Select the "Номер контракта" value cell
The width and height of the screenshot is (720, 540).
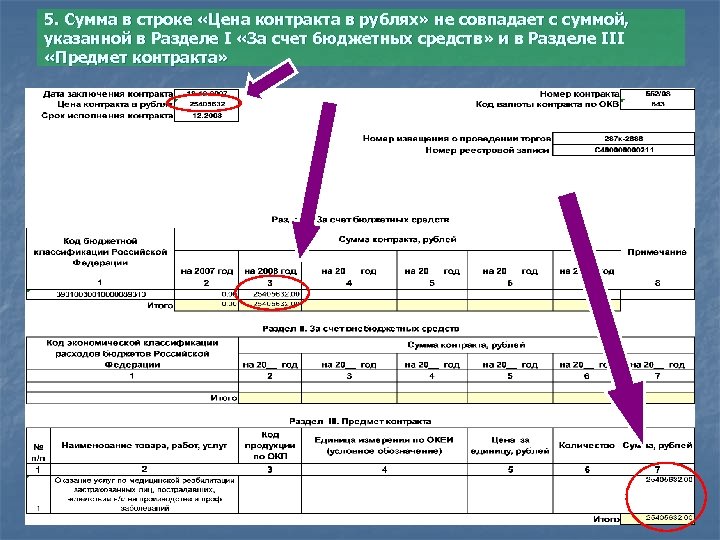point(657,94)
